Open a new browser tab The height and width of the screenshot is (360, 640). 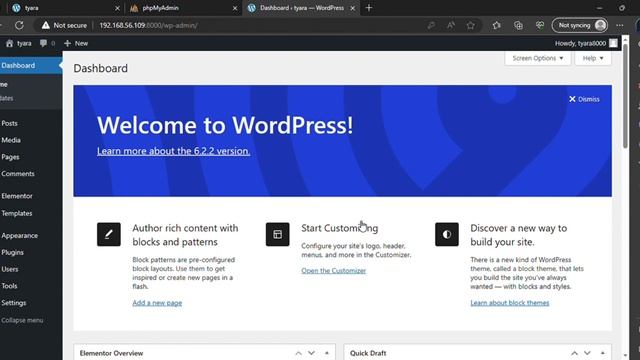pyautogui.click(x=369, y=8)
